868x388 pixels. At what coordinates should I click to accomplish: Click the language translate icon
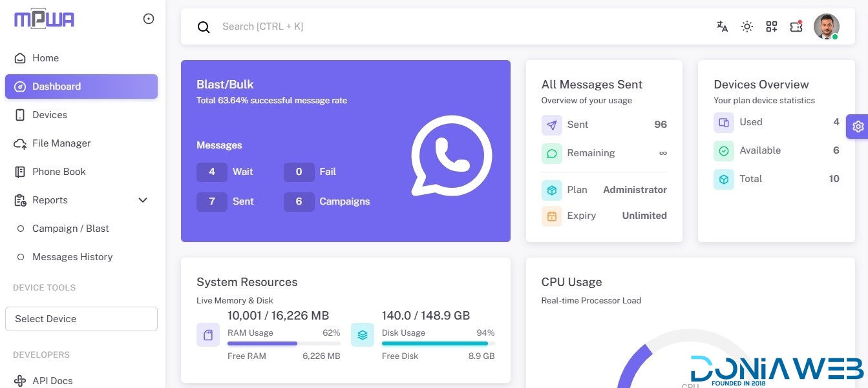(x=722, y=26)
